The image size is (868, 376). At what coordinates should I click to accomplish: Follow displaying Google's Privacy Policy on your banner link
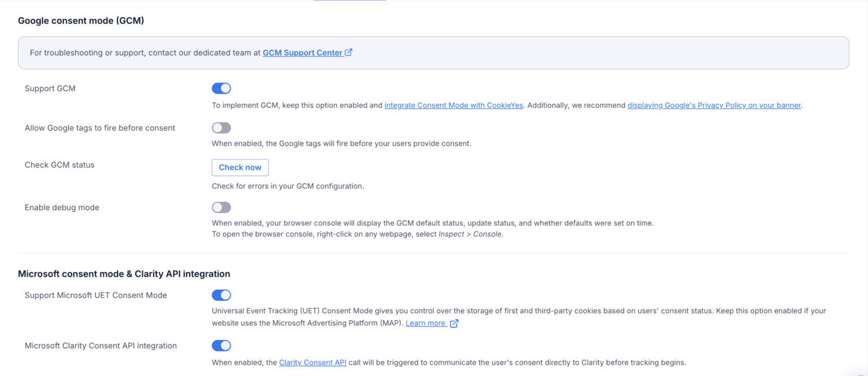(x=714, y=105)
